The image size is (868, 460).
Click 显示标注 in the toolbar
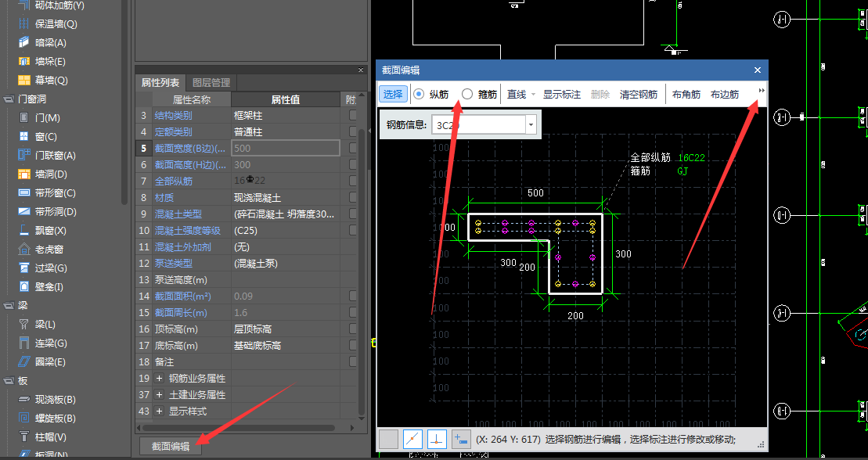tap(561, 95)
